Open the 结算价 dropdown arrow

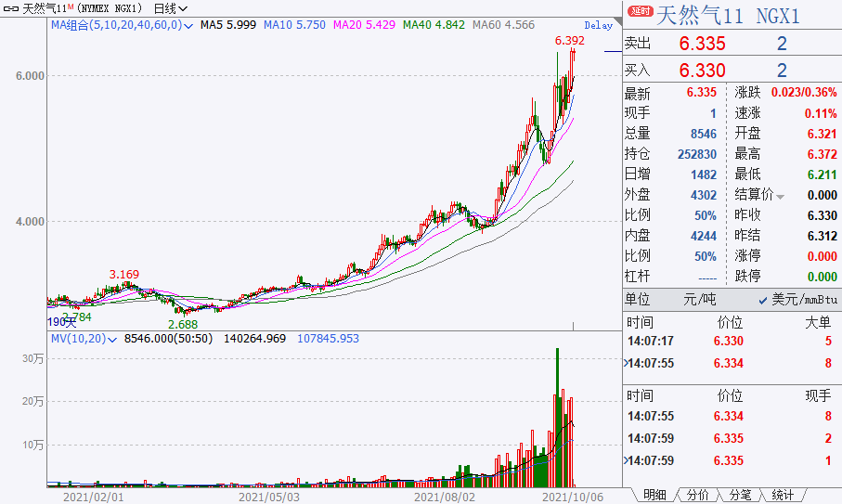[780, 197]
